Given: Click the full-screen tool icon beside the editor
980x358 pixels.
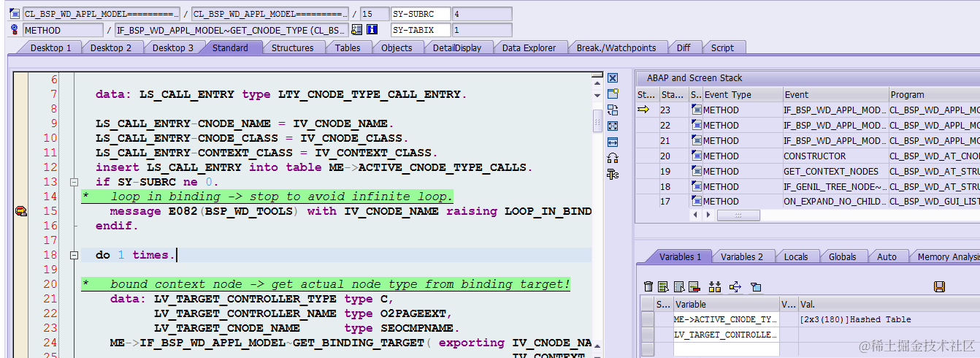Looking at the screenshot, I should pyautogui.click(x=613, y=126).
